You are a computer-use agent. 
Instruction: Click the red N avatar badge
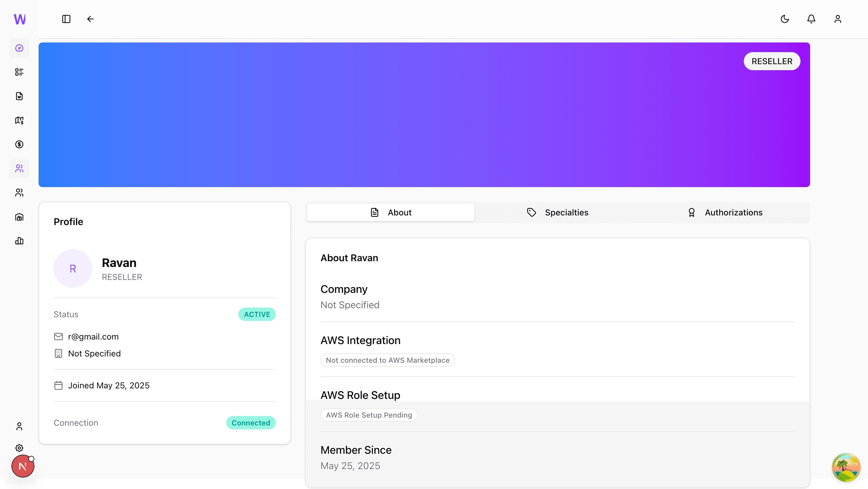click(x=23, y=466)
